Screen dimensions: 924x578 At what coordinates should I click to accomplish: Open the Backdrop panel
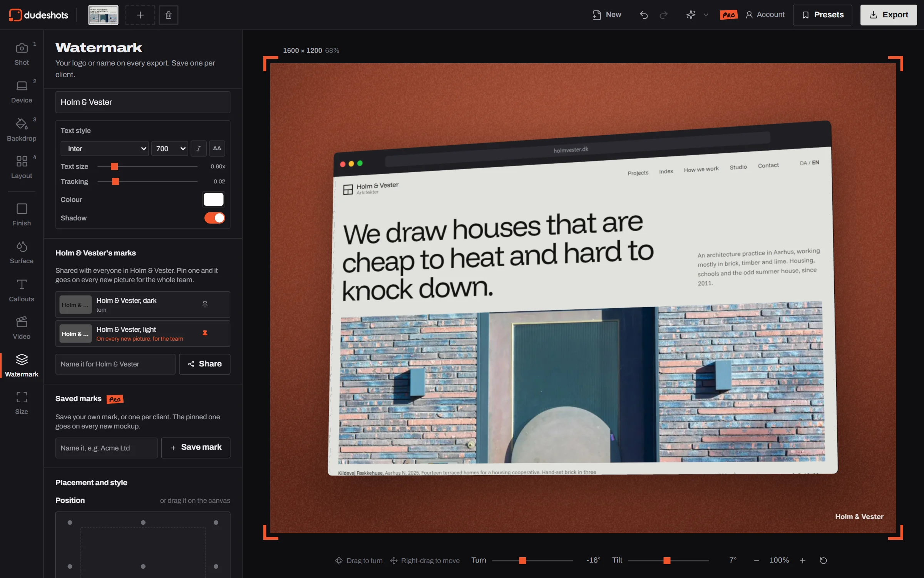tap(22, 130)
